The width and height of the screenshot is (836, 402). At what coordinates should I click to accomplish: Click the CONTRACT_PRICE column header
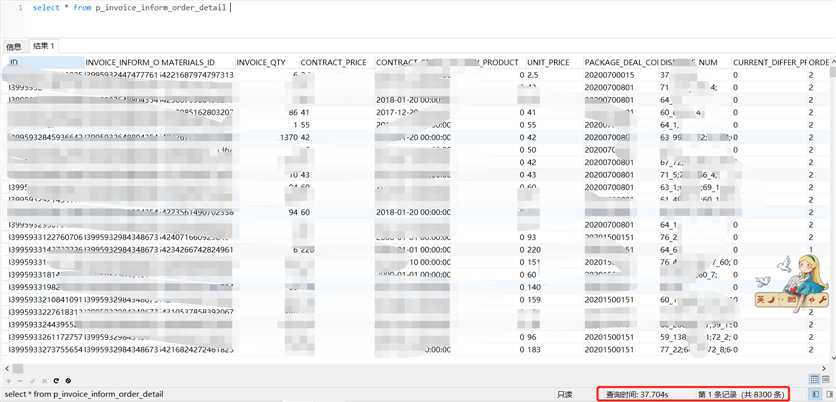click(x=335, y=62)
